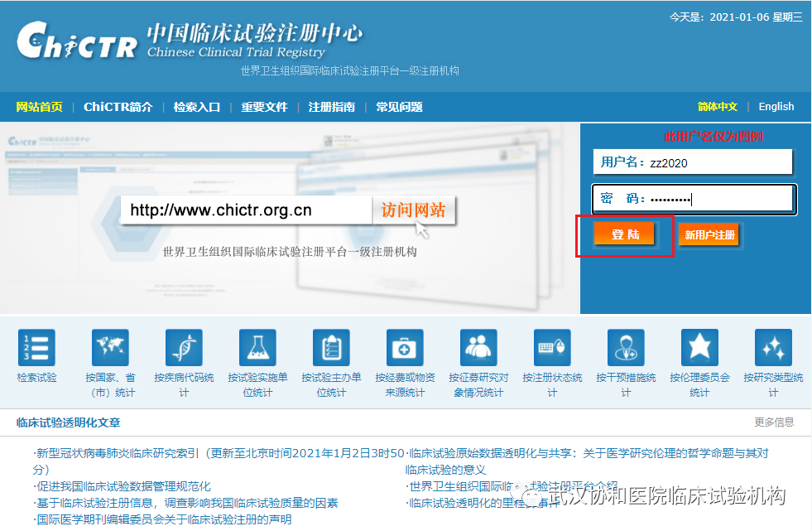Image resolution: width=812 pixels, height=531 pixels.
Task: Open the 按经费或物资来源统计 medical kit icon
Action: pyautogui.click(x=405, y=348)
